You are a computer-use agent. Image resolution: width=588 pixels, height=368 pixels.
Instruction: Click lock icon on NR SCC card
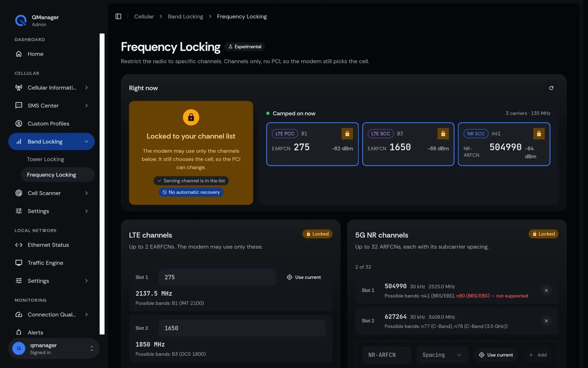pos(539,134)
